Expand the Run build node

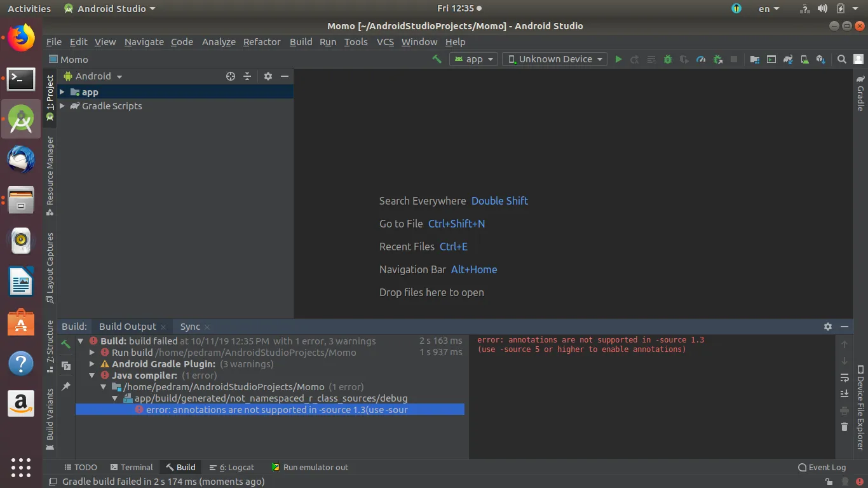coord(92,353)
